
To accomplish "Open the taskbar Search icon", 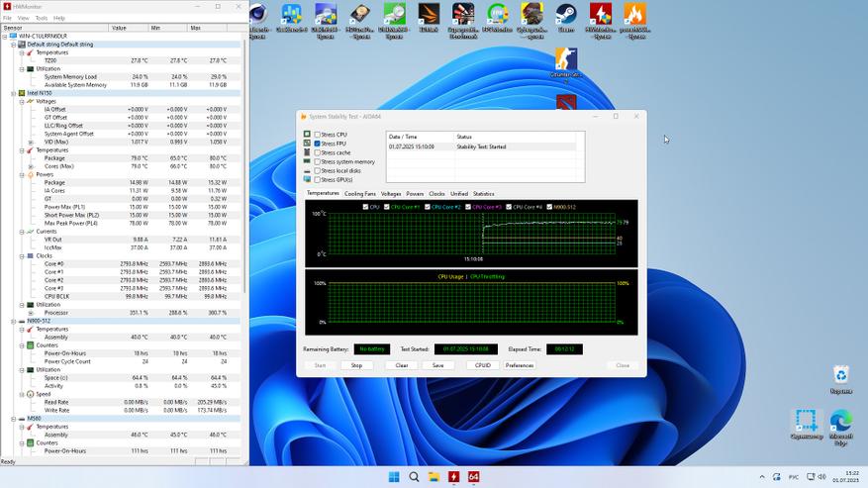I will [x=414, y=477].
